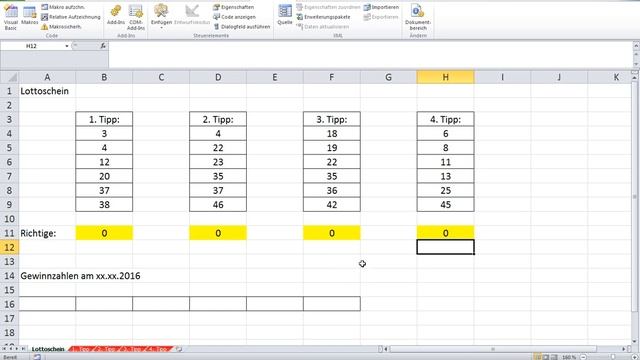This screenshot has height=360, width=640.
Task: Open the Dokumentbereich panel
Action: [418, 18]
